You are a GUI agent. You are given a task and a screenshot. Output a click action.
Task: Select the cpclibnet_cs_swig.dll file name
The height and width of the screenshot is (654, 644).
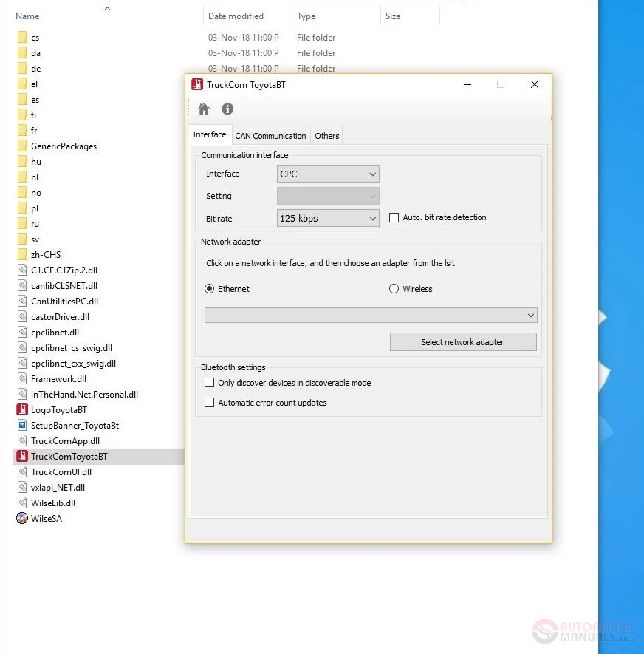pos(72,348)
